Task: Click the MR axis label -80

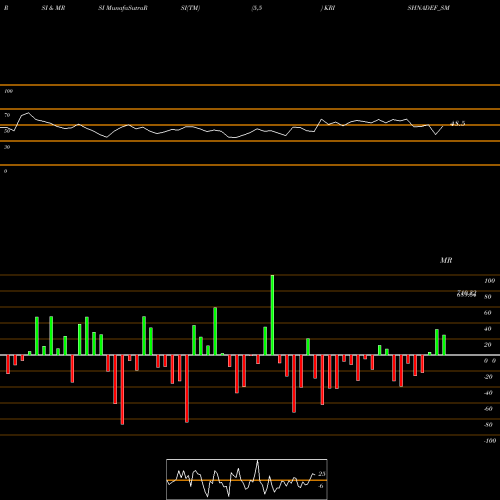Action: tap(488, 425)
